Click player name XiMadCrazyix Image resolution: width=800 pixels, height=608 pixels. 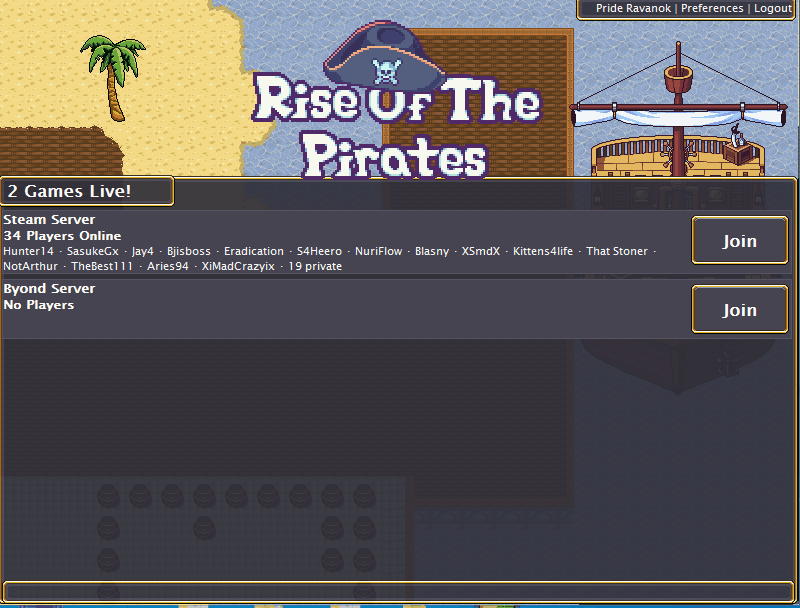(x=238, y=266)
